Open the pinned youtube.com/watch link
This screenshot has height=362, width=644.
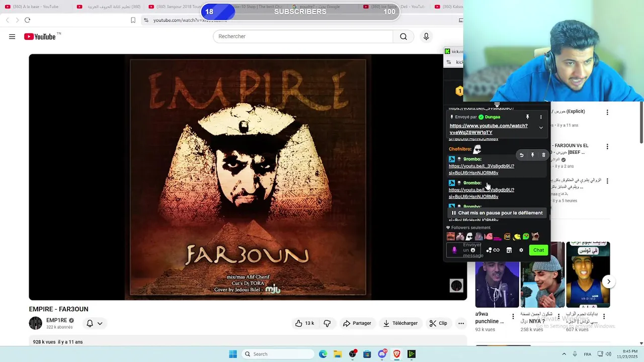click(489, 129)
